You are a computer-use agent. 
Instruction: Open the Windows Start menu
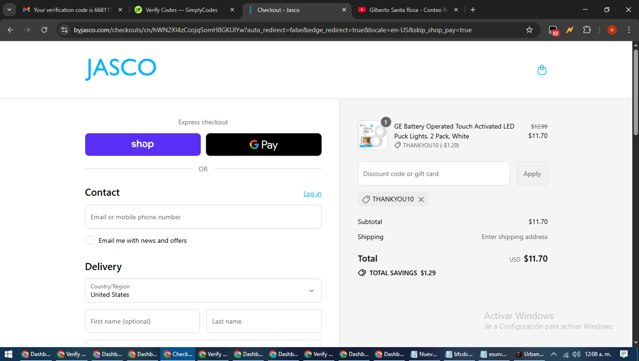click(x=8, y=354)
